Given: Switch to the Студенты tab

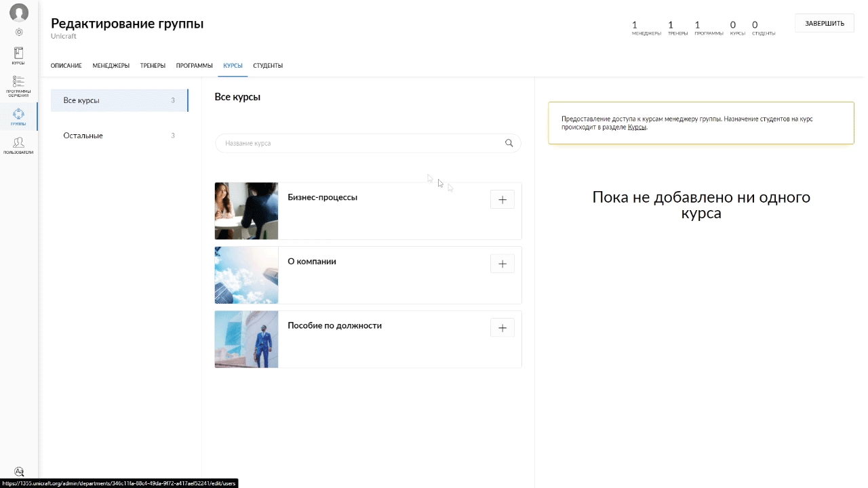Looking at the screenshot, I should pos(268,66).
